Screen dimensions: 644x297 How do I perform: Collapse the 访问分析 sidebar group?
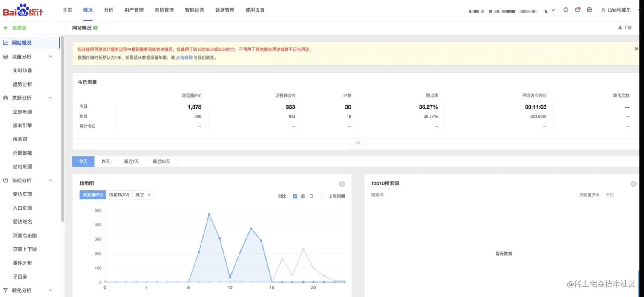pyautogui.click(x=50, y=181)
